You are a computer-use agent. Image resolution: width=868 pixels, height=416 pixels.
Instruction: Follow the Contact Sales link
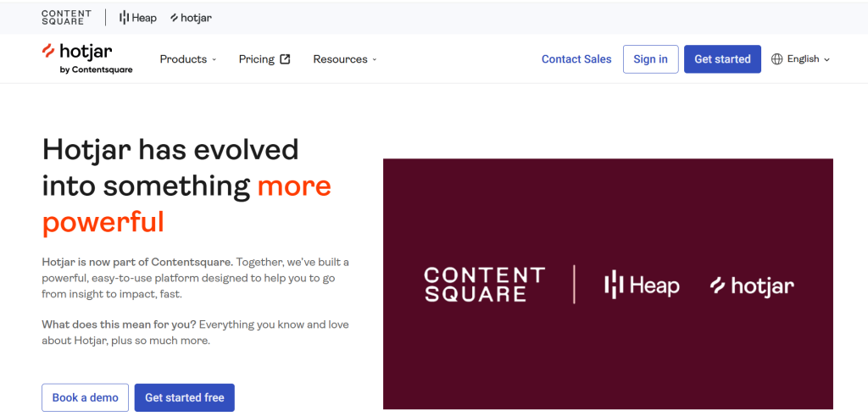(x=576, y=59)
